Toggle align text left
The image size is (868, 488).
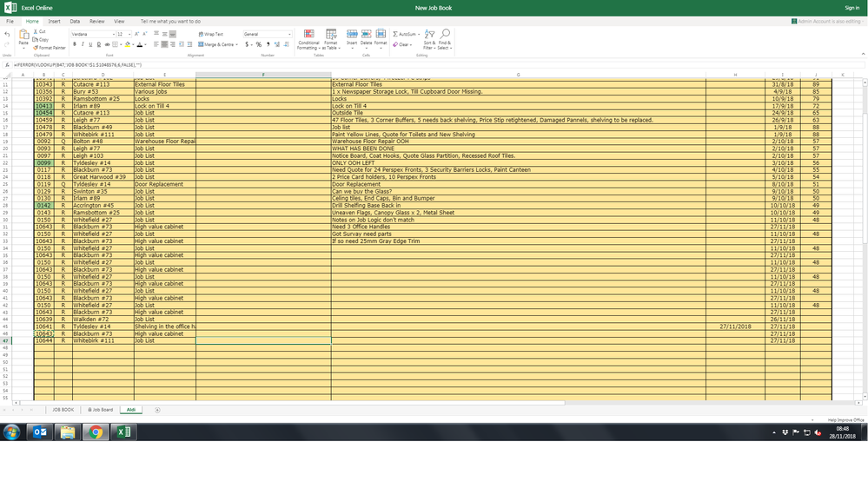click(x=156, y=44)
